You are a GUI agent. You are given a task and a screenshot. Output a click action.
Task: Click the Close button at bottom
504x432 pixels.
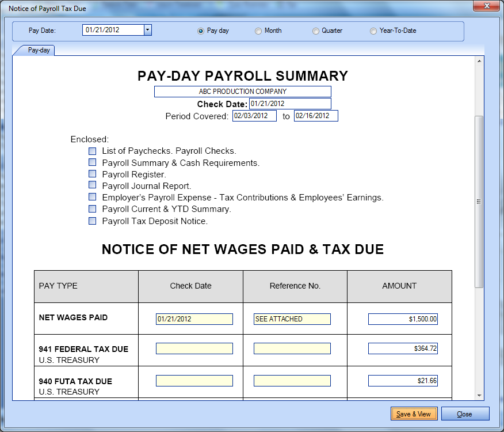(465, 414)
